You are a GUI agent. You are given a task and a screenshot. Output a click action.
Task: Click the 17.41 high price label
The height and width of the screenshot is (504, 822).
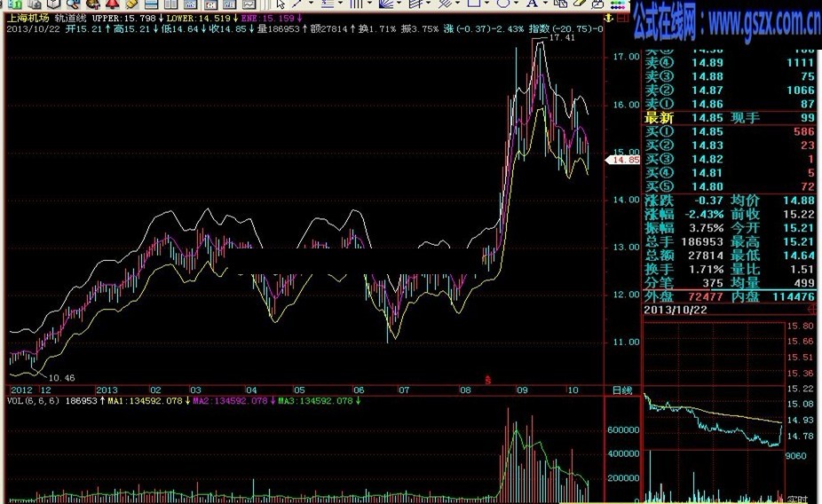click(x=562, y=38)
